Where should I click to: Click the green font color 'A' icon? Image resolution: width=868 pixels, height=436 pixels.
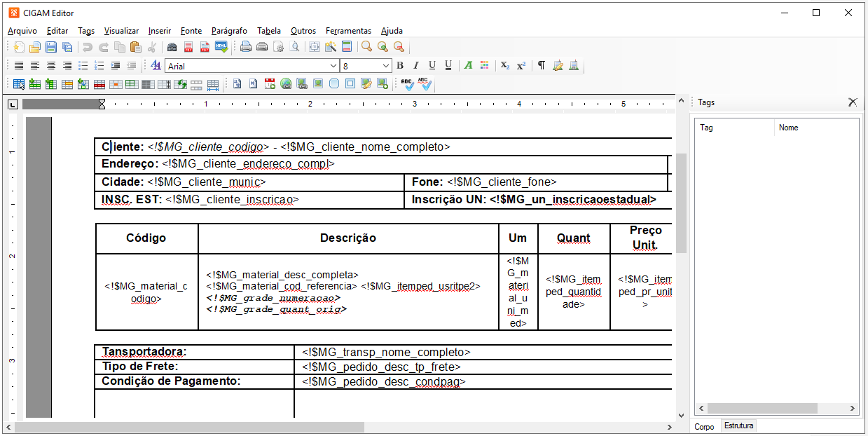(468, 65)
